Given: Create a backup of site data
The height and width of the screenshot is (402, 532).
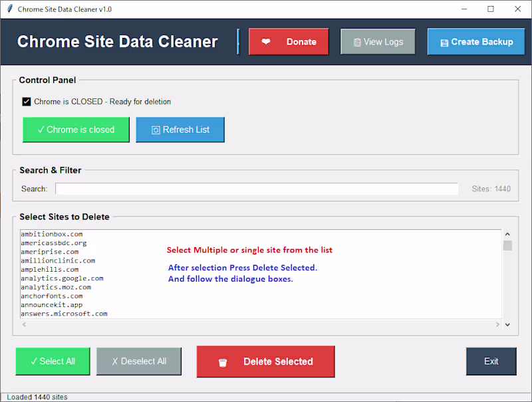Looking at the screenshot, I should pos(476,41).
